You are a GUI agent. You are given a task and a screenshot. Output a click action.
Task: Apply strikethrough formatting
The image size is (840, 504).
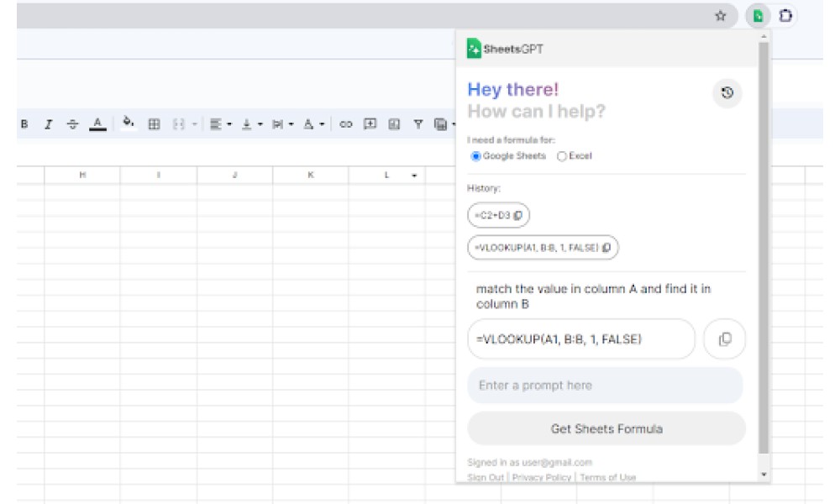tap(73, 124)
